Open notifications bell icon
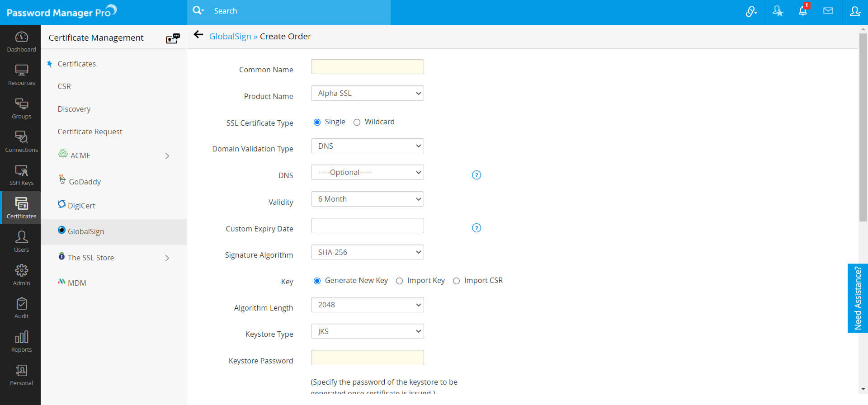 tap(803, 11)
